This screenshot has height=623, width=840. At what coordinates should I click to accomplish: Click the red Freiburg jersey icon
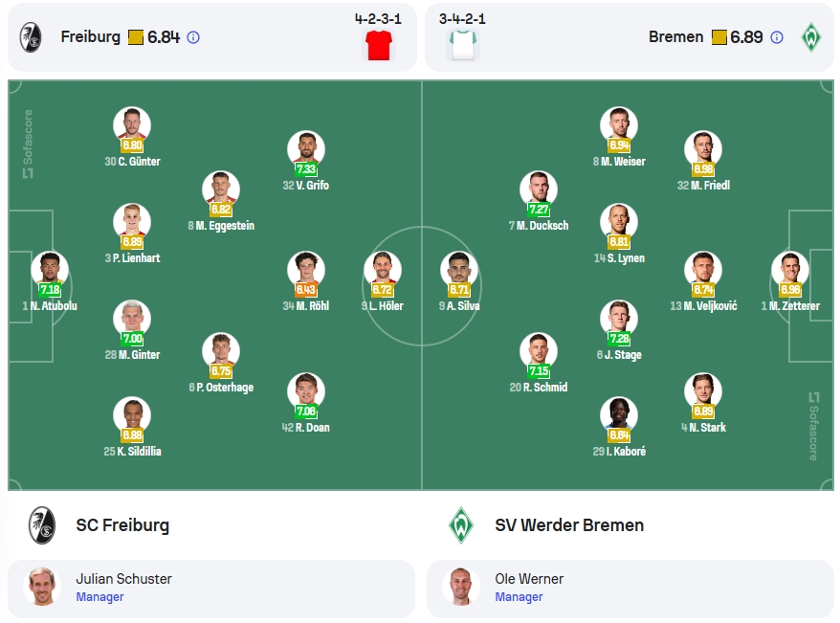coord(378,45)
